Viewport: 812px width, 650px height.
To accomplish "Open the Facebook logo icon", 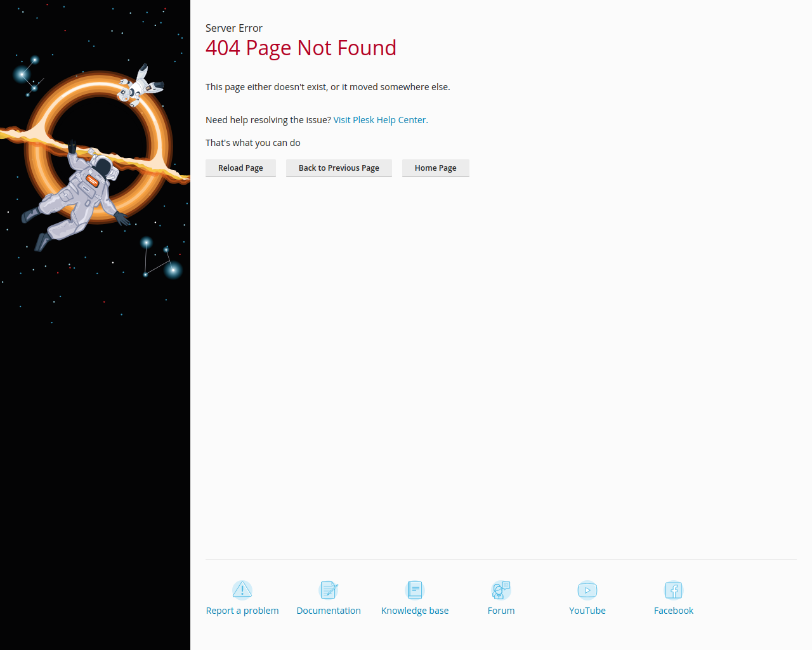I will [674, 590].
